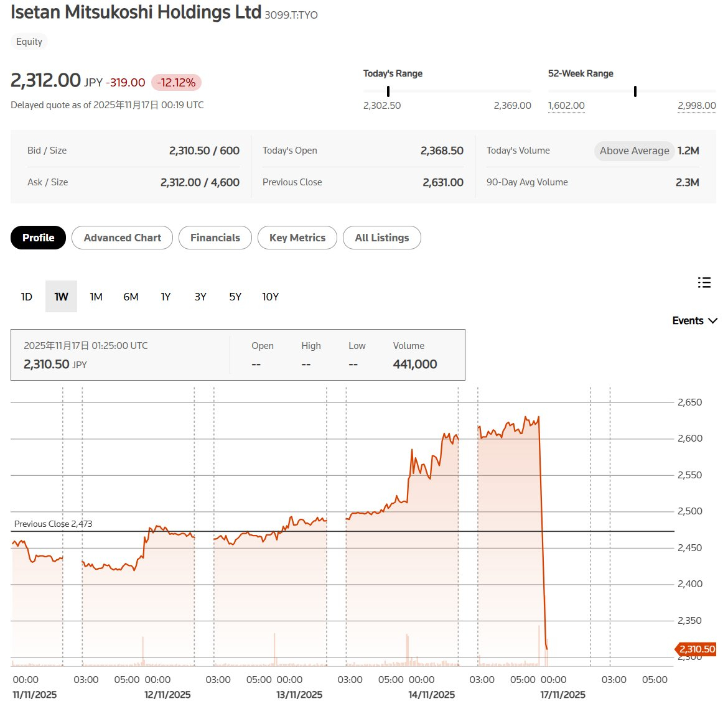Click the tooltip price 2,310.50 JPY

tap(55, 364)
